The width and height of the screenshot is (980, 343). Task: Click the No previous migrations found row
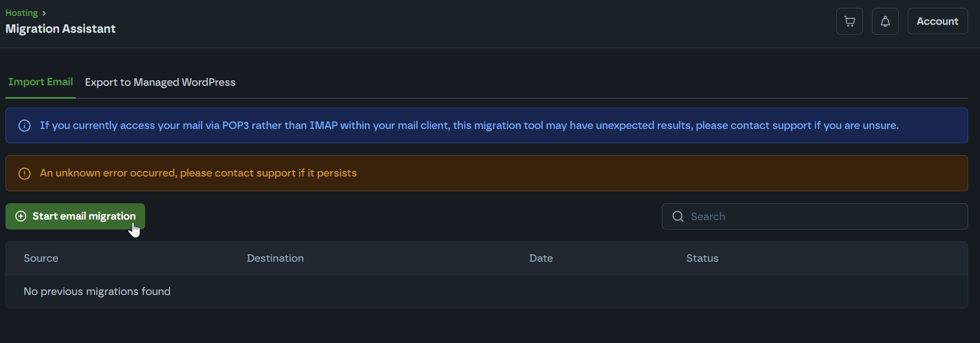point(97,291)
